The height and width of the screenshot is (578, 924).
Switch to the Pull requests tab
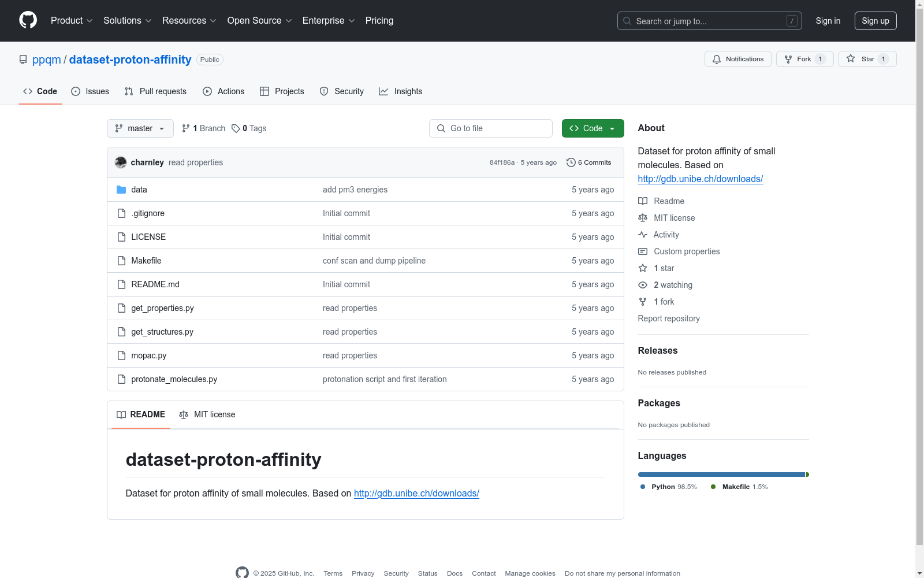(x=155, y=91)
